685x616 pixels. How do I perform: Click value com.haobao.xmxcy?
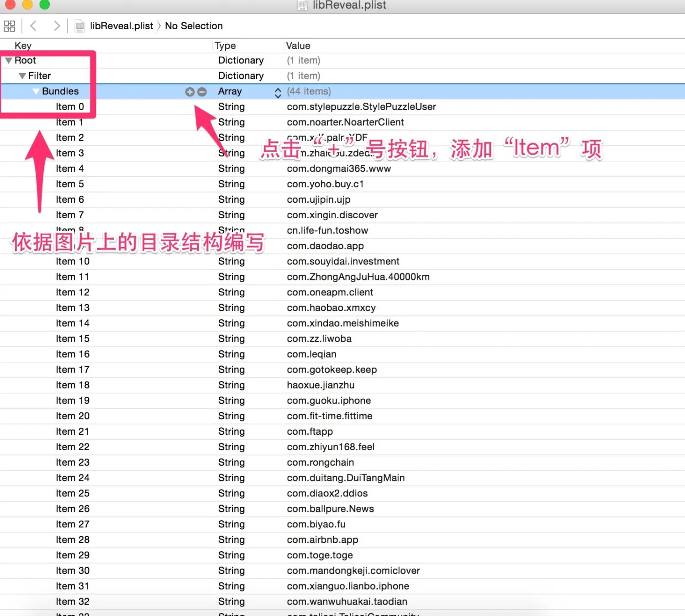(x=331, y=308)
